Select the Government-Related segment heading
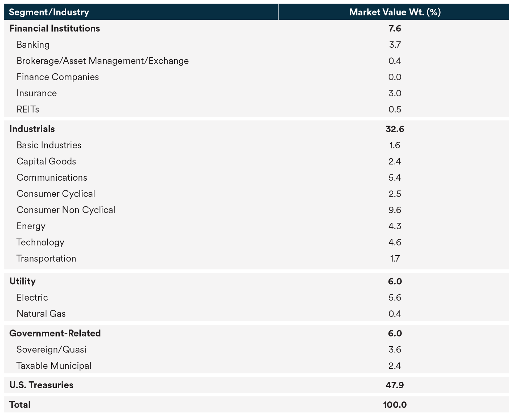Image resolution: width=509 pixels, height=420 pixels. (x=55, y=333)
